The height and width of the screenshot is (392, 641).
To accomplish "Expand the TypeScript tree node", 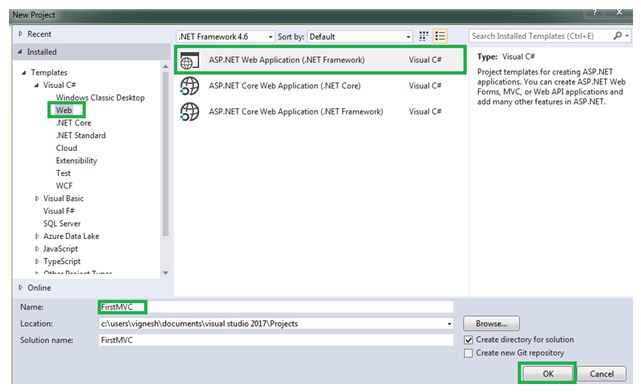I will 37,262.
